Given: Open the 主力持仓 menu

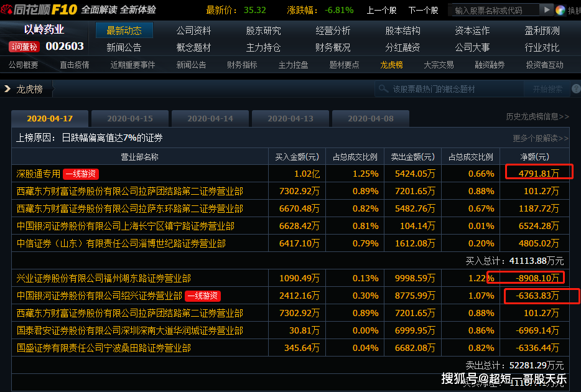Looking at the screenshot, I should tap(264, 47).
